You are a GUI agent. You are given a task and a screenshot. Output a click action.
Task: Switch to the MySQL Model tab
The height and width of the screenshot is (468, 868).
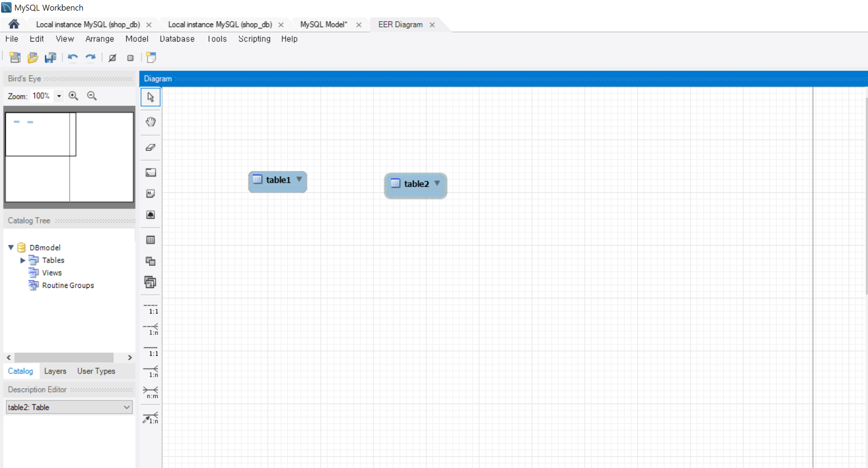click(324, 24)
